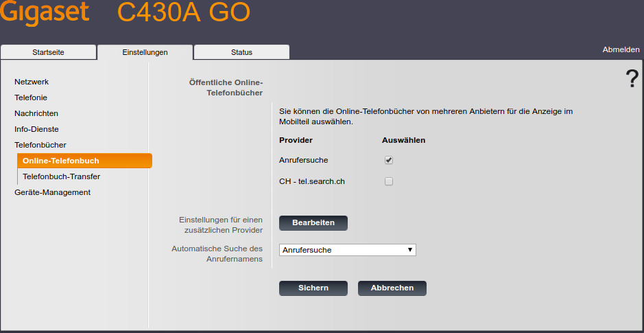
Task: Open Telefonbuch-Transfer submenu item
Action: click(x=61, y=176)
